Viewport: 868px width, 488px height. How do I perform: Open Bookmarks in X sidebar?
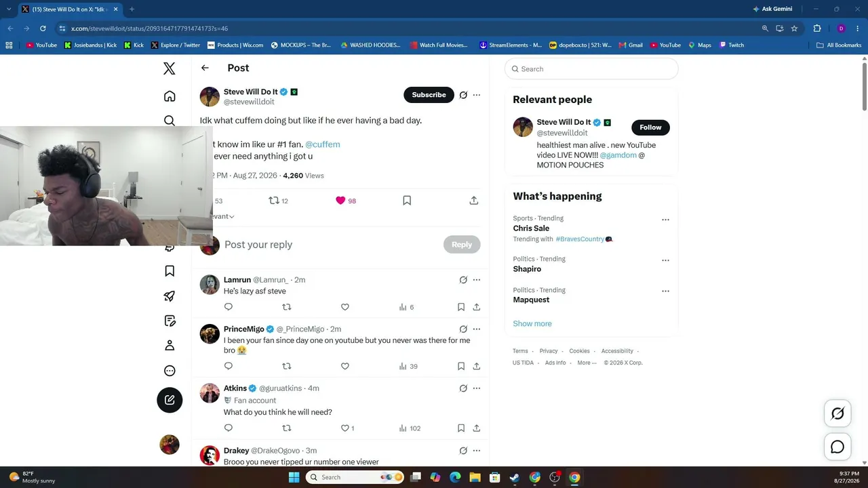pyautogui.click(x=170, y=271)
